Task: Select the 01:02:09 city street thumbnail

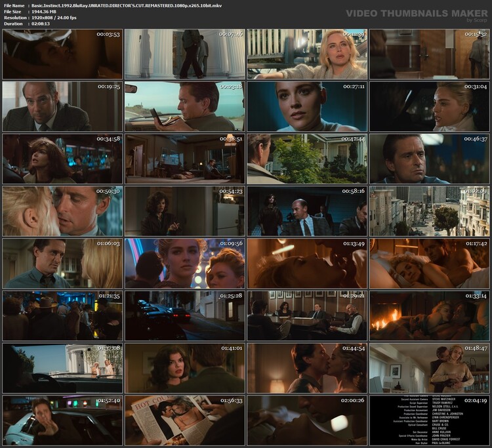Action: point(429,211)
